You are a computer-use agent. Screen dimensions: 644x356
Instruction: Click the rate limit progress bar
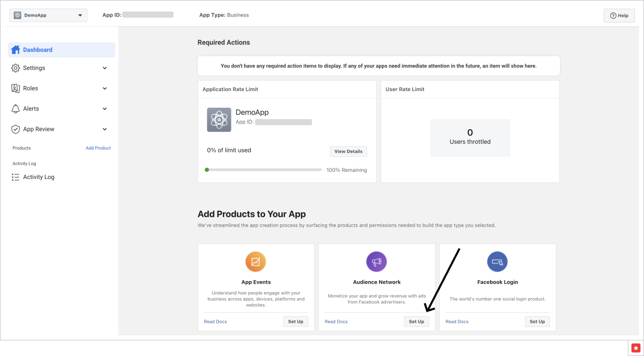(263, 170)
